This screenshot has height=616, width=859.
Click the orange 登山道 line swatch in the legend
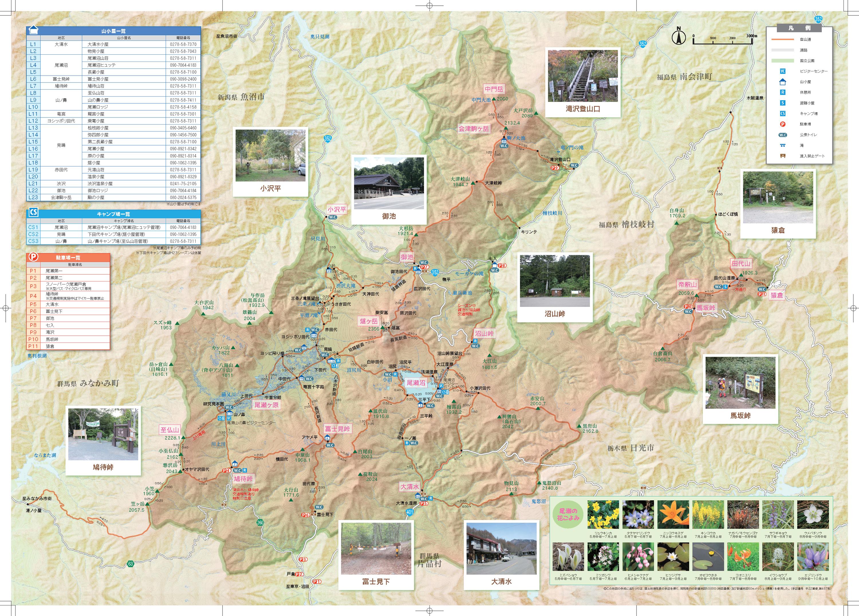click(x=783, y=40)
